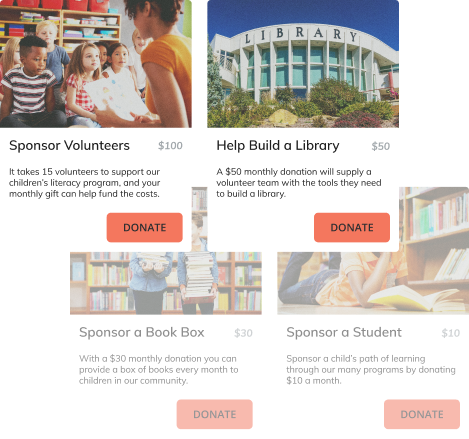Select the Sponsor Volunteers heading
The image size is (469, 439).
point(69,146)
